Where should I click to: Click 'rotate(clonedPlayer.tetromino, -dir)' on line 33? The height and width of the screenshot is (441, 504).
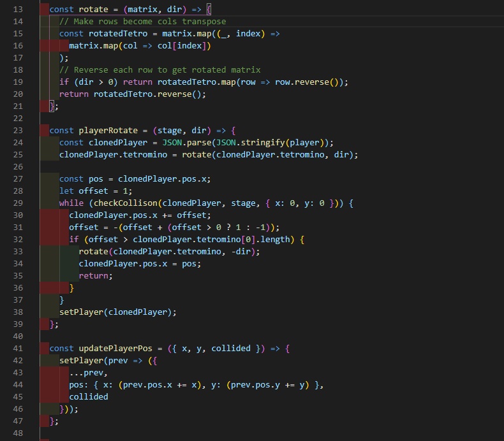click(x=167, y=252)
